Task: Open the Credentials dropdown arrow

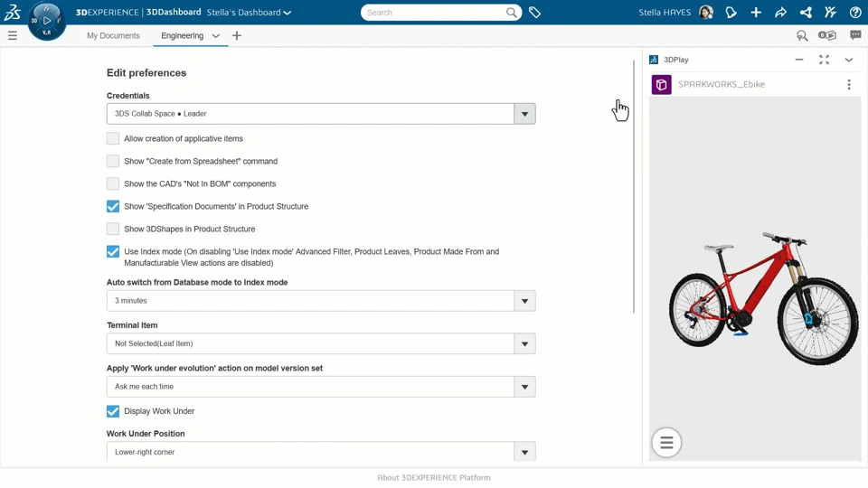Action: [x=524, y=114]
